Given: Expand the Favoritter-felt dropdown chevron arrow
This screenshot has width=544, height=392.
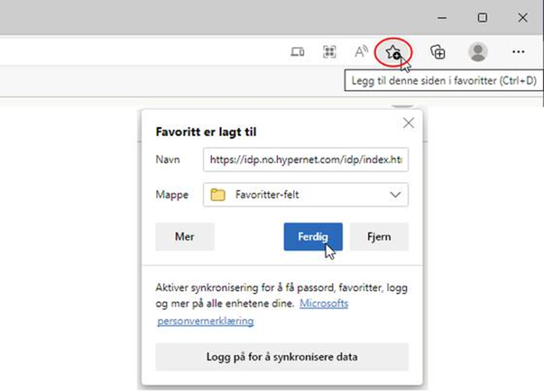Looking at the screenshot, I should coord(395,194).
